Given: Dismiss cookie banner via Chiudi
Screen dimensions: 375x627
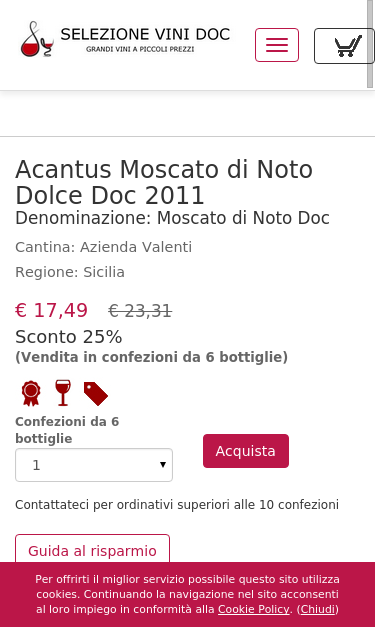Looking at the screenshot, I should pyautogui.click(x=318, y=609).
